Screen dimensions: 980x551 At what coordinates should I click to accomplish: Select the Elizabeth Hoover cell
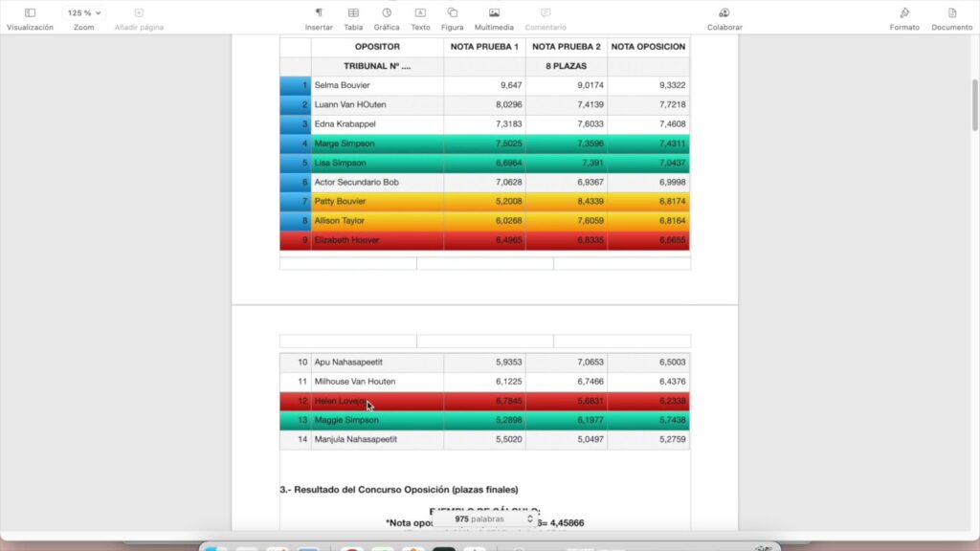tap(377, 240)
